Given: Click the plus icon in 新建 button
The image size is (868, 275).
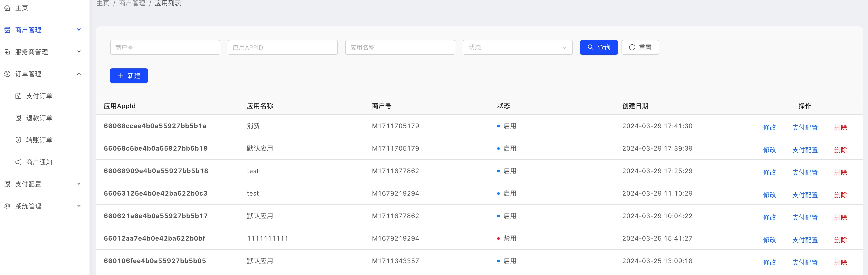Looking at the screenshot, I should tap(121, 76).
